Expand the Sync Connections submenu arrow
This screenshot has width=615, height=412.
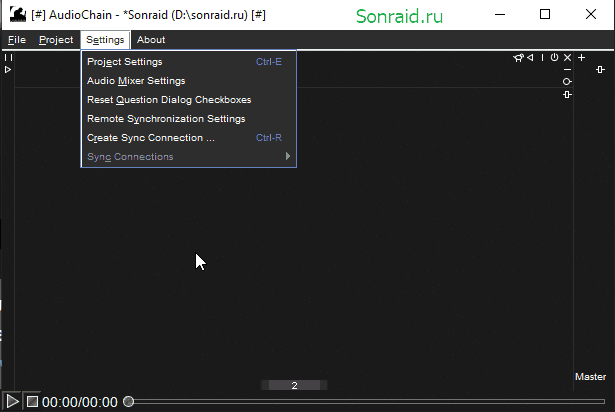(288, 156)
